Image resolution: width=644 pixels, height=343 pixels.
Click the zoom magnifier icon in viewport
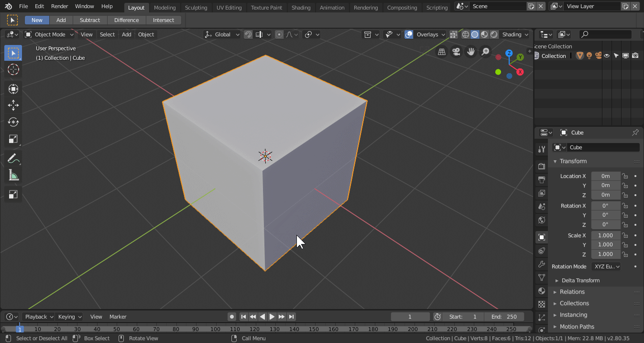[x=485, y=52]
